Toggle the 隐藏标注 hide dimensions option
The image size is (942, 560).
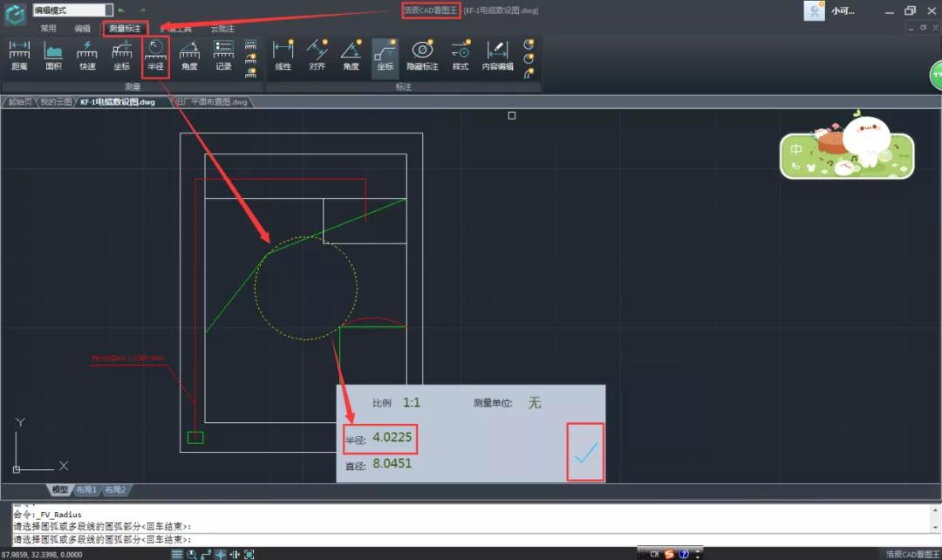pyautogui.click(x=423, y=54)
